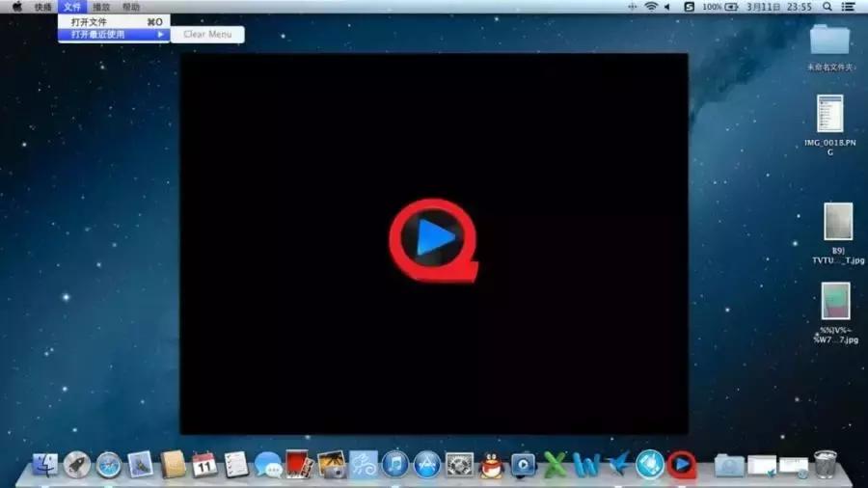Open the Sogou input method menu
The height and width of the screenshot is (488, 868).
690,7
